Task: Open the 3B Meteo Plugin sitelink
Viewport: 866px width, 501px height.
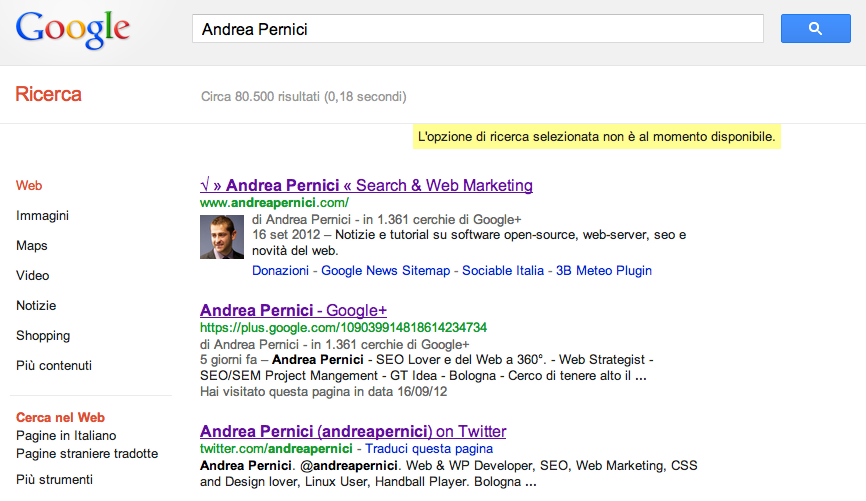Action: pyautogui.click(x=604, y=271)
